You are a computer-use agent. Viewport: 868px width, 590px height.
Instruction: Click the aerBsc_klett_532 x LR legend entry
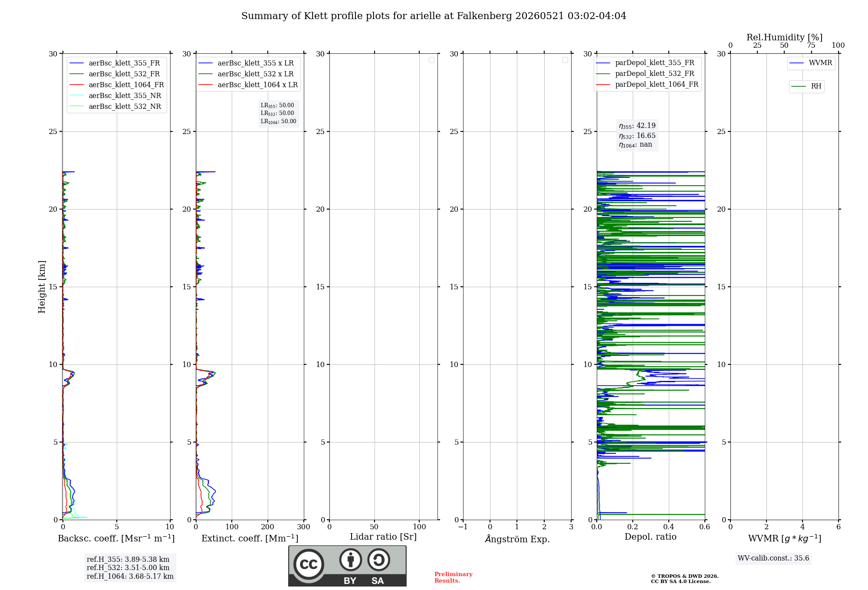point(246,74)
